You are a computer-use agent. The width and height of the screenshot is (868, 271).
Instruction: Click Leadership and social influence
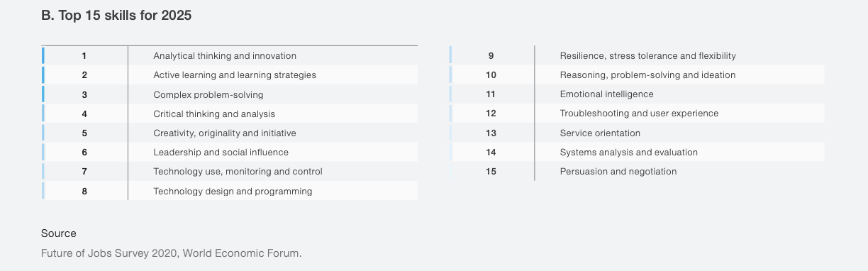click(221, 152)
